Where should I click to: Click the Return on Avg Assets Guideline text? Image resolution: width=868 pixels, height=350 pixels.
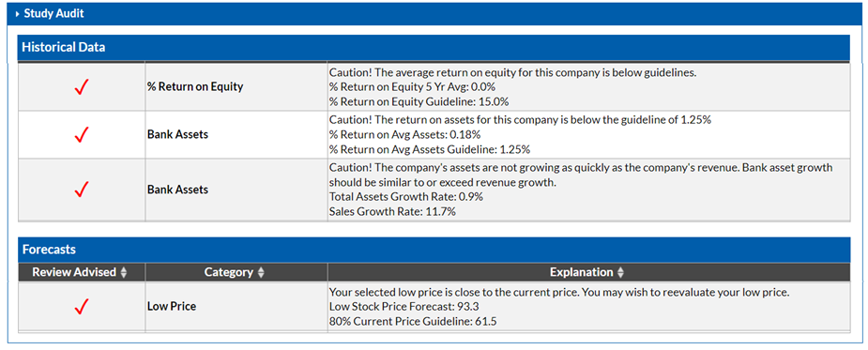pos(430,149)
